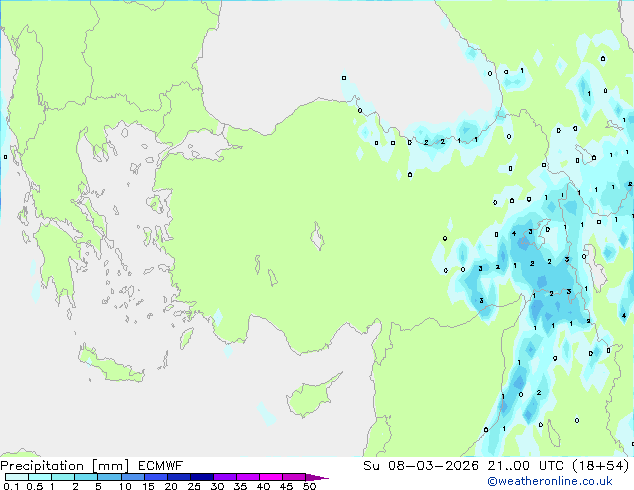
Task: Pick the 15–20 mm blue legend box
Action: tap(156, 477)
